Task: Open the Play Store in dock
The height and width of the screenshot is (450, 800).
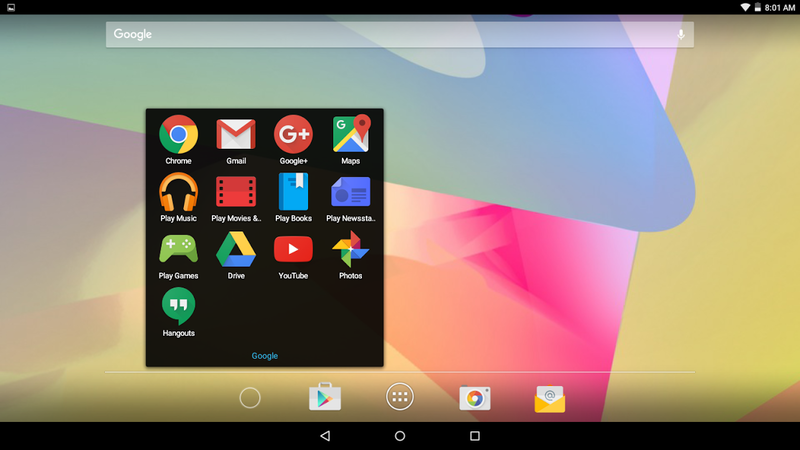Action: [x=325, y=397]
